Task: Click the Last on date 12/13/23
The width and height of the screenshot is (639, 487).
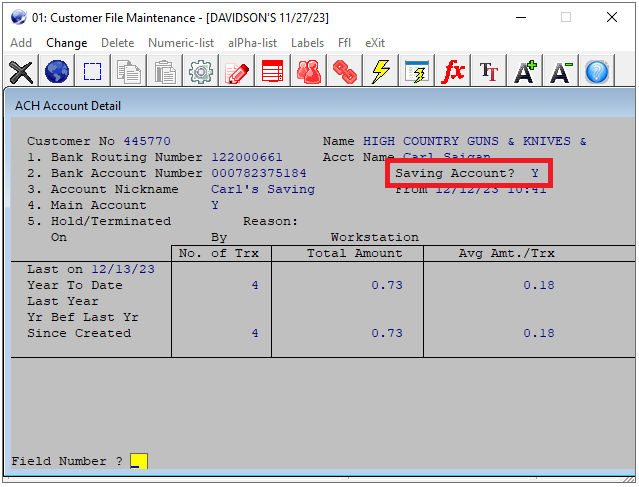Action: [123, 269]
